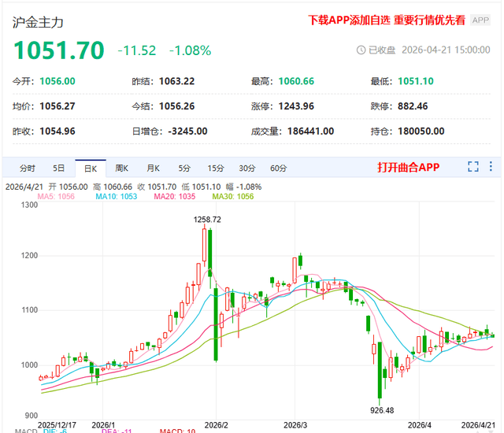
Task: Open the 周K weekly chart tab
Action: click(x=121, y=168)
